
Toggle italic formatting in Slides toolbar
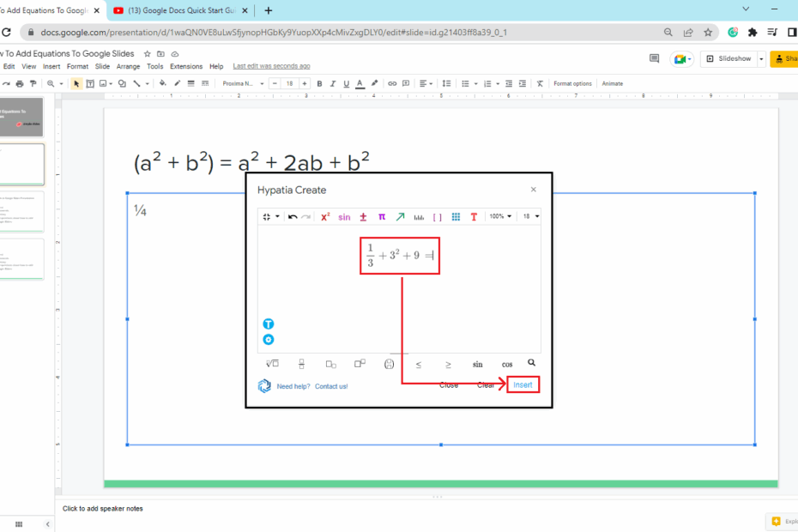[x=333, y=83]
